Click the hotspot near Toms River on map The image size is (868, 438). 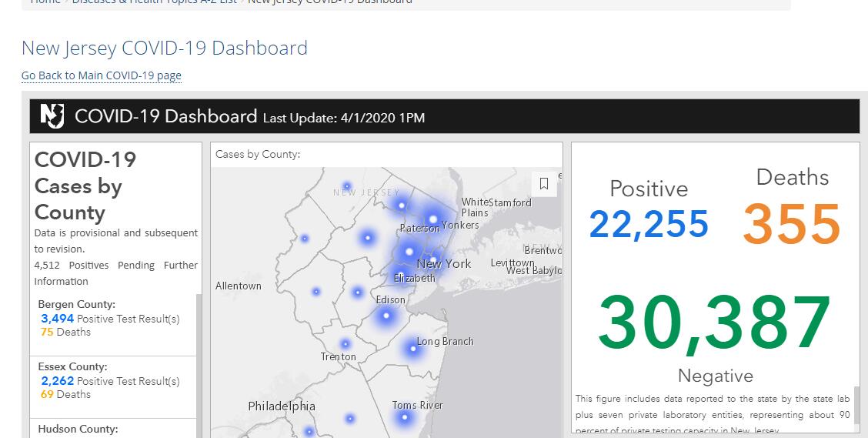pyautogui.click(x=405, y=417)
